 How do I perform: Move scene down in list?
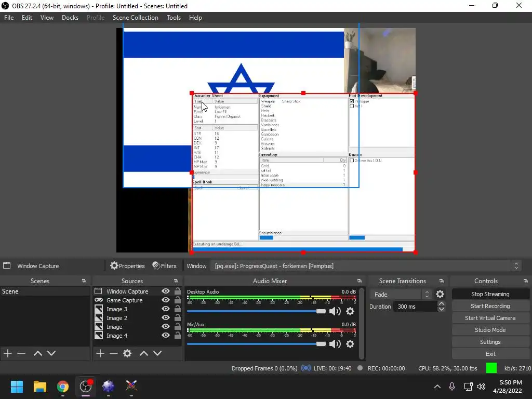[51, 353]
